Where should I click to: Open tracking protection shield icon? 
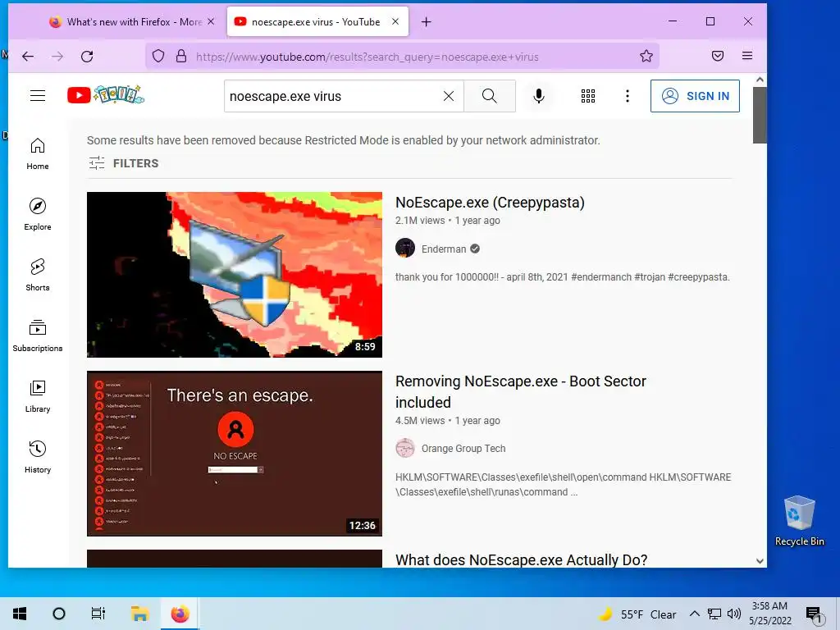pos(158,57)
